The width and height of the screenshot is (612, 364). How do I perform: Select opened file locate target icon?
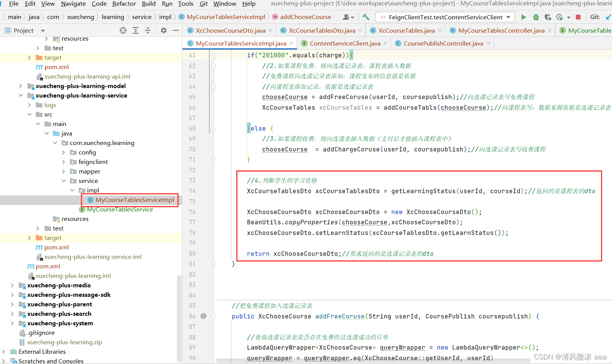click(x=123, y=30)
